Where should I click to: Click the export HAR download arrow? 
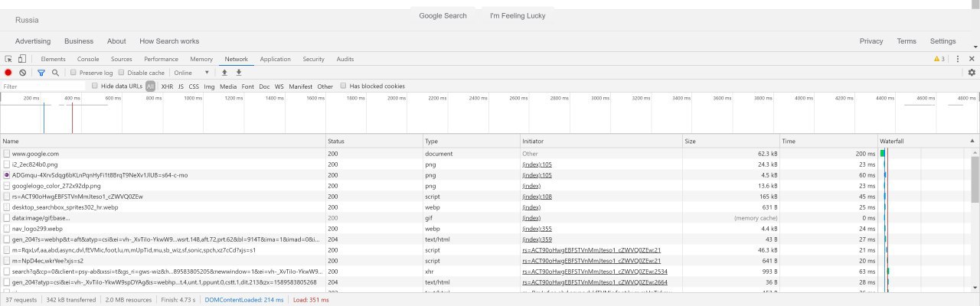click(239, 73)
